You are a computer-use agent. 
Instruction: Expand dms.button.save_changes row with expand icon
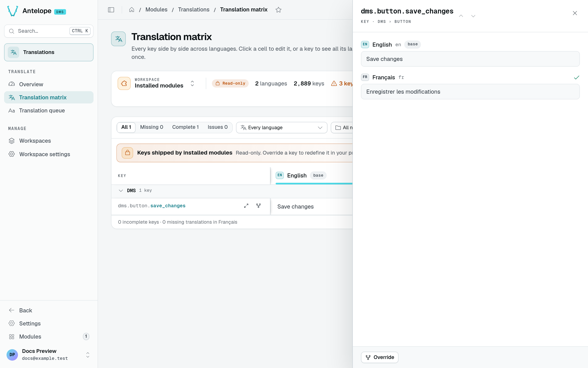pyautogui.click(x=246, y=206)
